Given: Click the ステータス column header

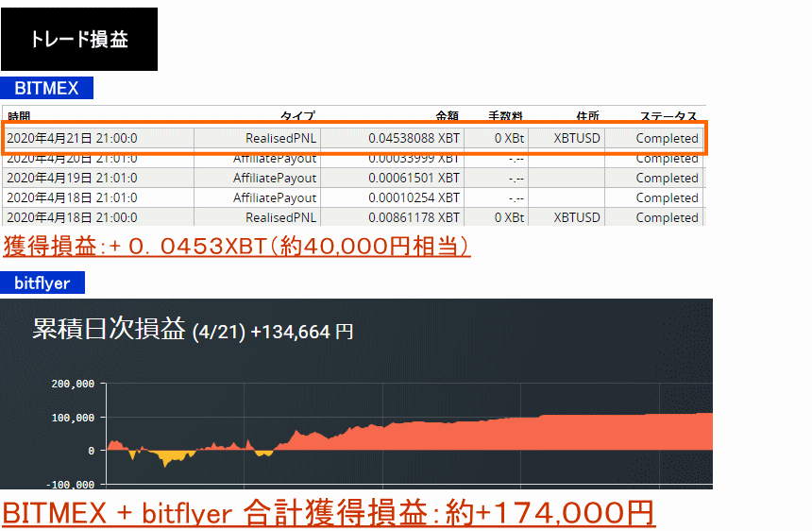Looking at the screenshot, I should coord(668,116).
